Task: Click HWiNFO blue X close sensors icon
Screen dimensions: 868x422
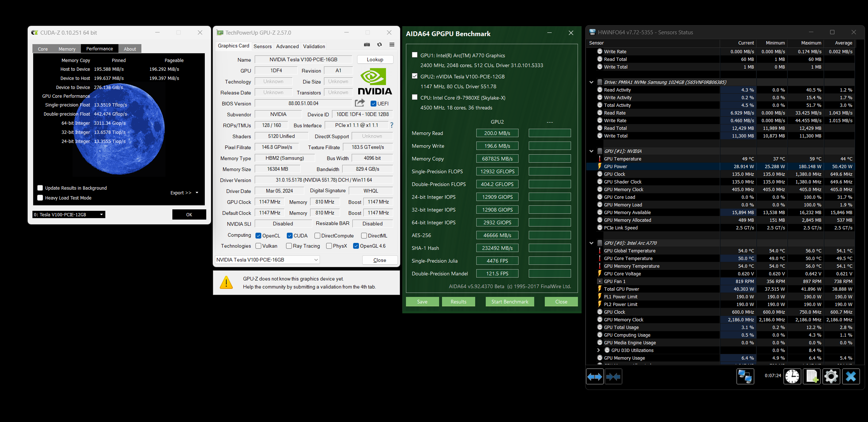Action: pyautogui.click(x=851, y=376)
